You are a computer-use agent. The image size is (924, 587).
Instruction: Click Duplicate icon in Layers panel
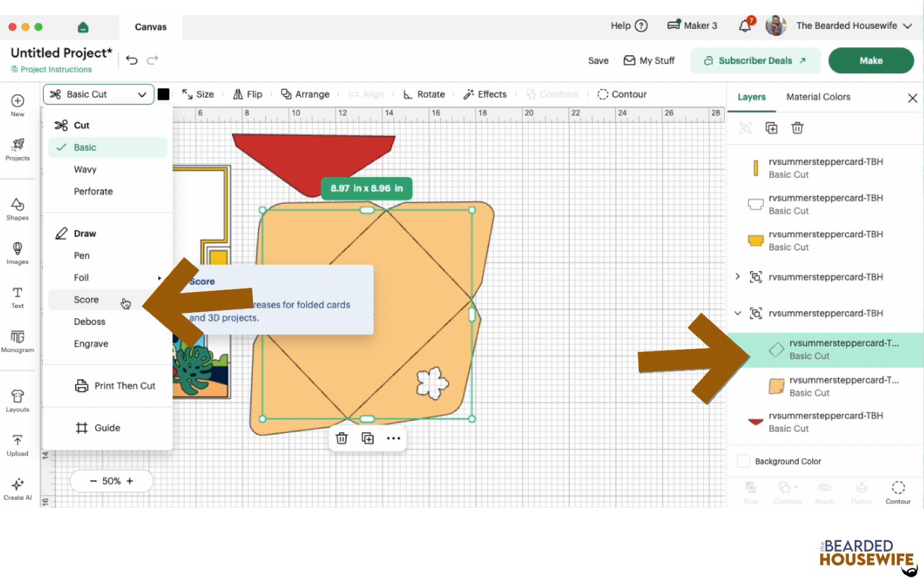(x=772, y=128)
